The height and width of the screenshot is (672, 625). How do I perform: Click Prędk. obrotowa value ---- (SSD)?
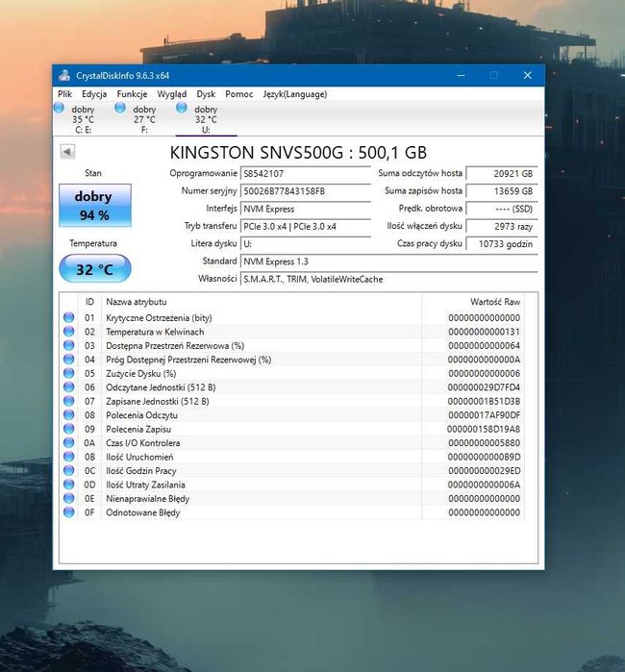tap(502, 209)
